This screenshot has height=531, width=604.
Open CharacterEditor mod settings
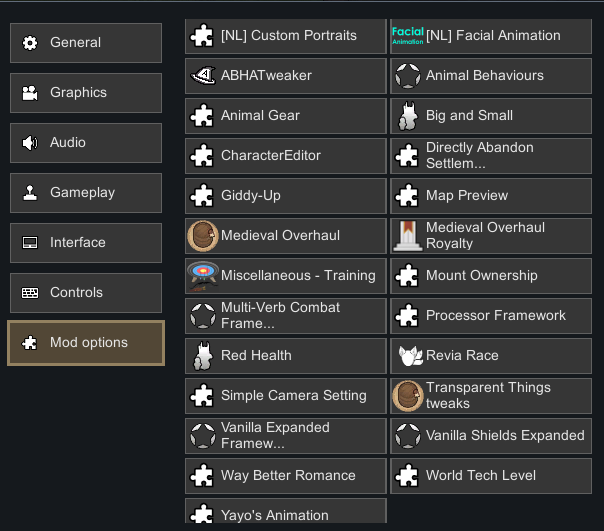tap(286, 156)
